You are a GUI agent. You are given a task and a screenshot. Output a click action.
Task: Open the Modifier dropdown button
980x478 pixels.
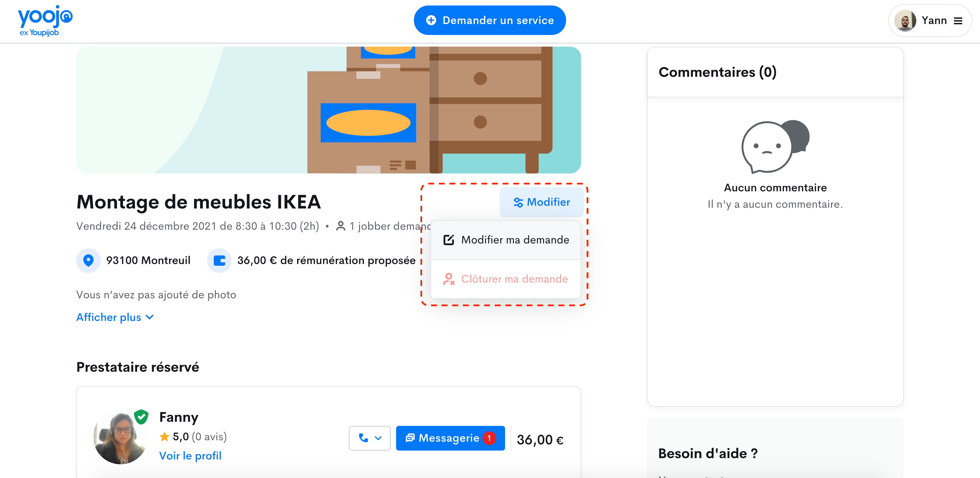pyautogui.click(x=541, y=202)
